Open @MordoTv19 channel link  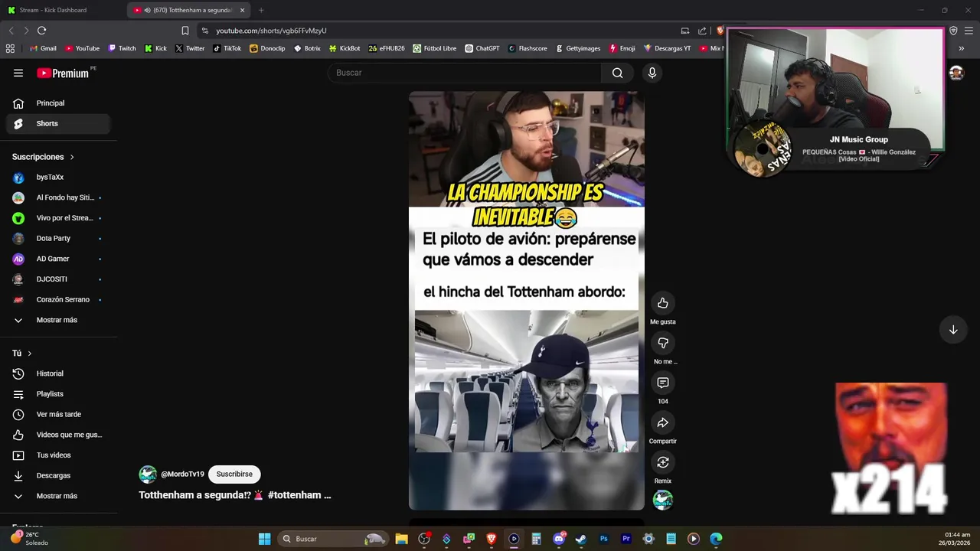182,474
